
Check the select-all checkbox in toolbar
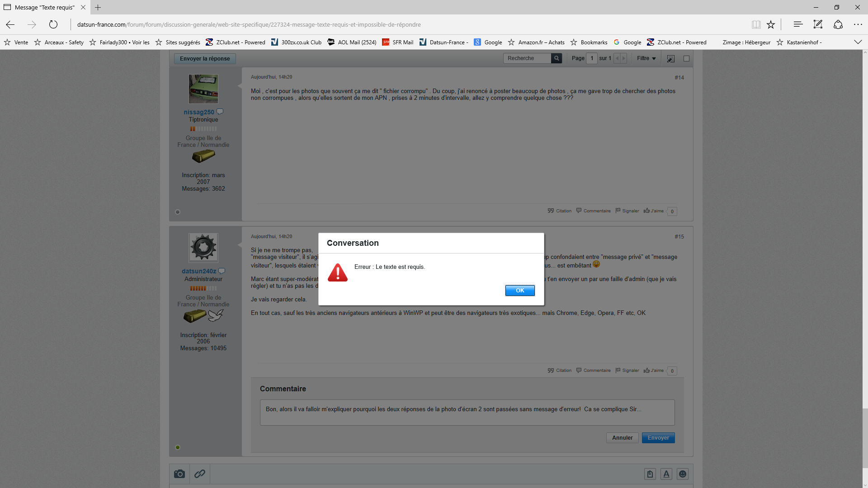[x=686, y=58]
